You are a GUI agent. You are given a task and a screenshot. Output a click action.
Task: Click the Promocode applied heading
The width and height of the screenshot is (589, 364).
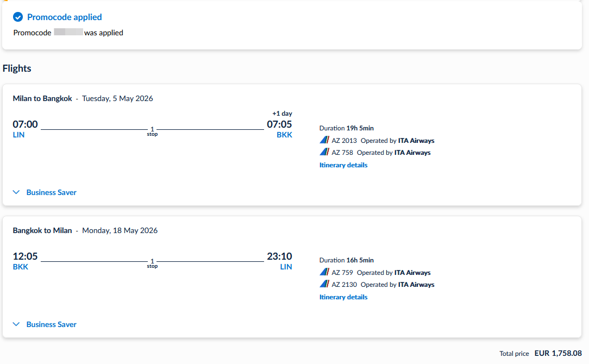[65, 17]
